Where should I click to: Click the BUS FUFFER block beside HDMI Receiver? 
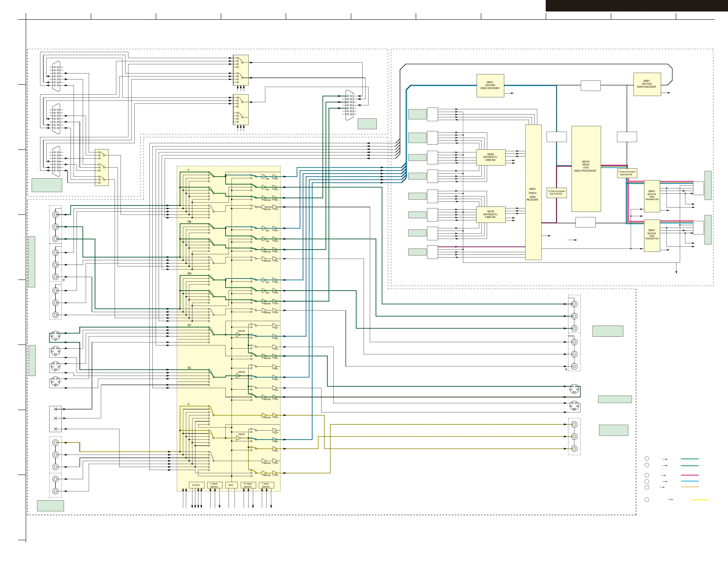[x=556, y=193]
